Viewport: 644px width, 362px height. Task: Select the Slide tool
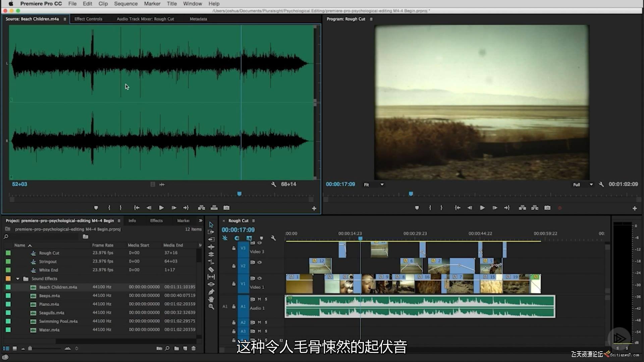click(211, 284)
